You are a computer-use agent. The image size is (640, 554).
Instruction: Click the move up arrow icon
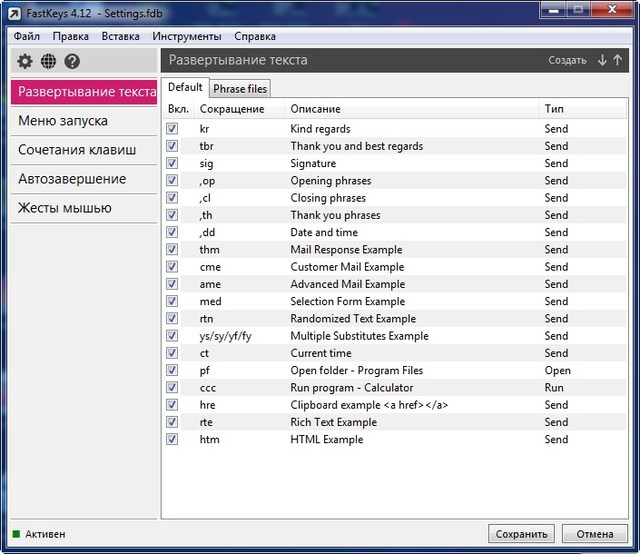[x=618, y=60]
